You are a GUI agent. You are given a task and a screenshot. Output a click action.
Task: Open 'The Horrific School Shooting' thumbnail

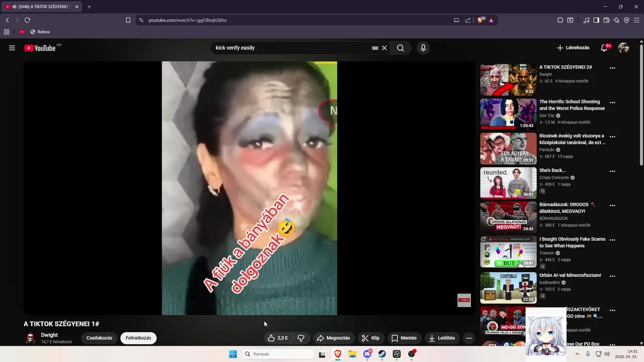tap(508, 114)
